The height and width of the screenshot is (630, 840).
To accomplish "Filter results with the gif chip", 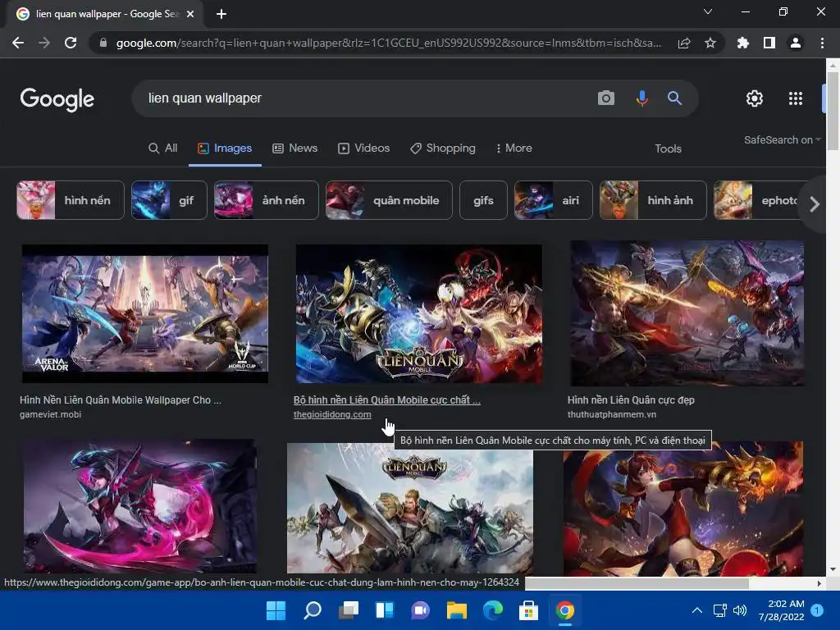I will pyautogui.click(x=169, y=200).
